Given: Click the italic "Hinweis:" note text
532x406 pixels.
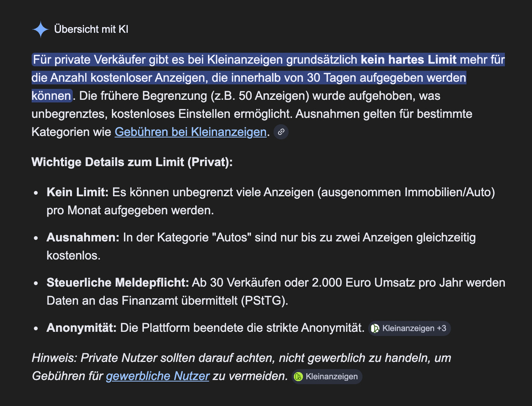Looking at the screenshot, I should [x=55, y=358].
